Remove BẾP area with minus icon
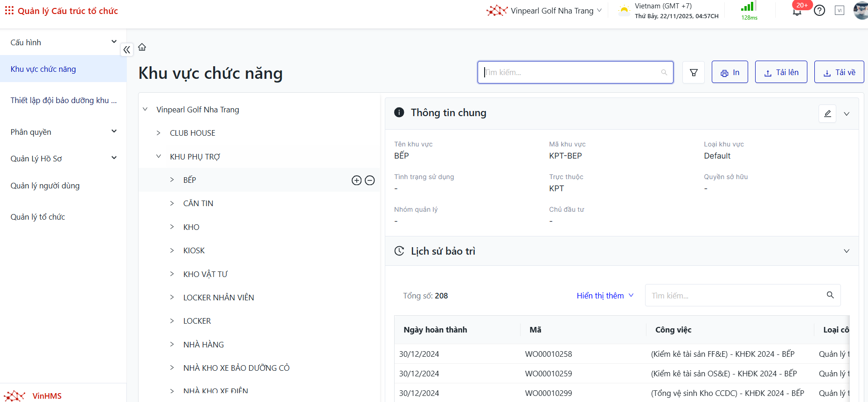The height and width of the screenshot is (402, 868). point(370,180)
